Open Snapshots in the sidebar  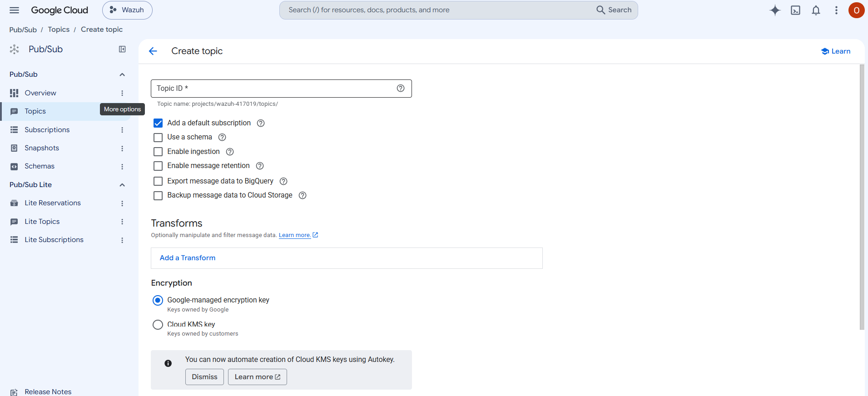pos(42,148)
